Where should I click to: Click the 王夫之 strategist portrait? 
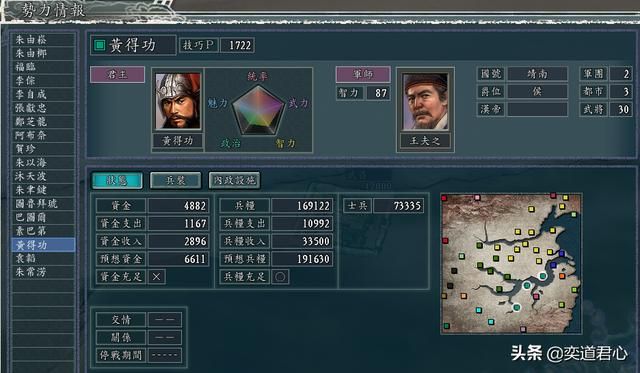pyautogui.click(x=425, y=101)
